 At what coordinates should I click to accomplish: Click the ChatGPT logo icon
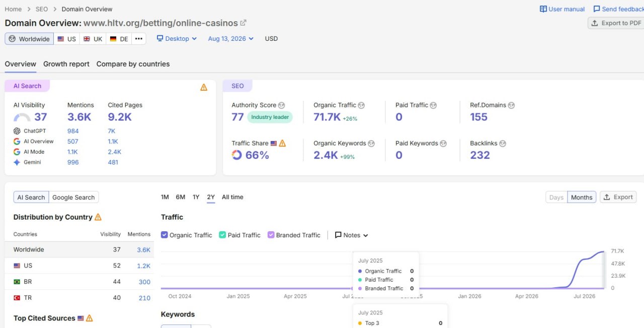pyautogui.click(x=17, y=131)
